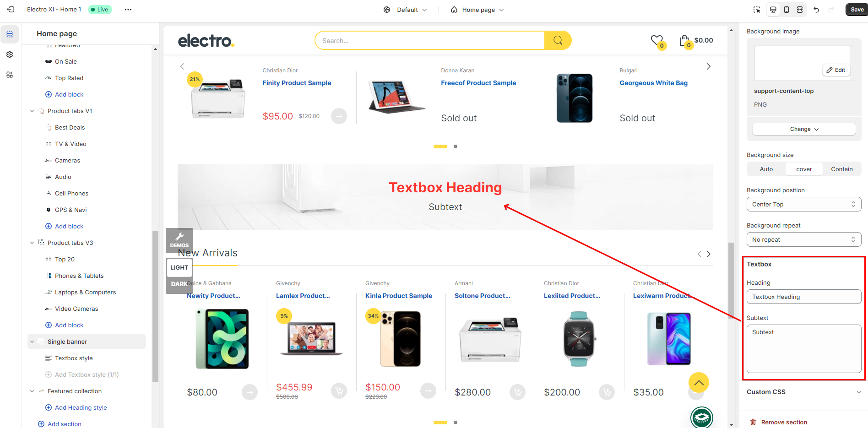Open the three-dots more actions menu
Screen dimensions: 868x428
click(x=128, y=10)
